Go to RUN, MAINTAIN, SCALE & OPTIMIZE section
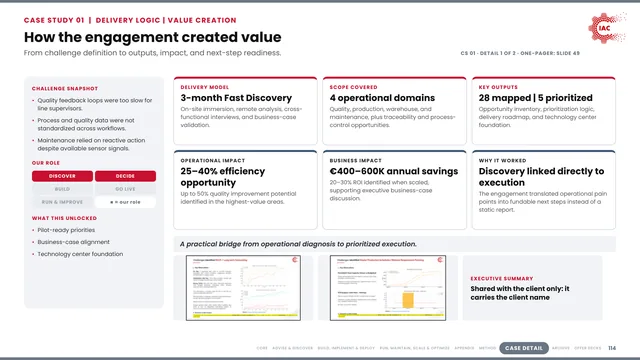The width and height of the screenshot is (640, 360). point(414,348)
